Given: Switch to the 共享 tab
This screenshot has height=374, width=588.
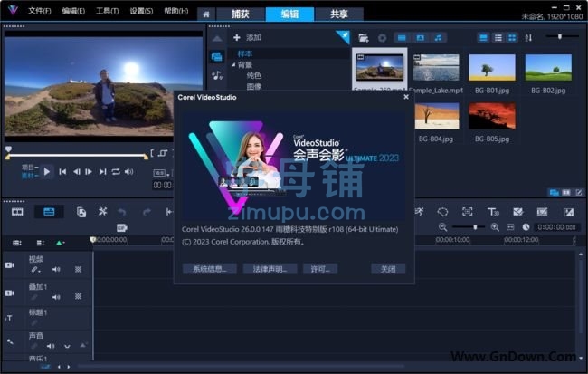Looking at the screenshot, I should (339, 14).
